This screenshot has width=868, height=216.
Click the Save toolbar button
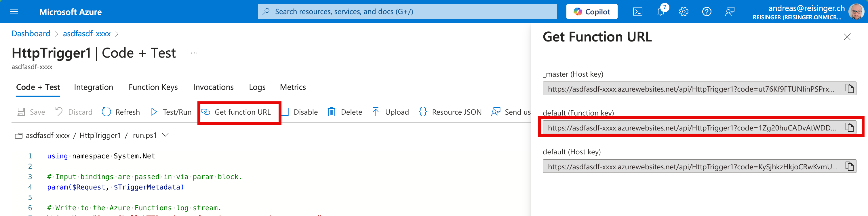coord(31,112)
